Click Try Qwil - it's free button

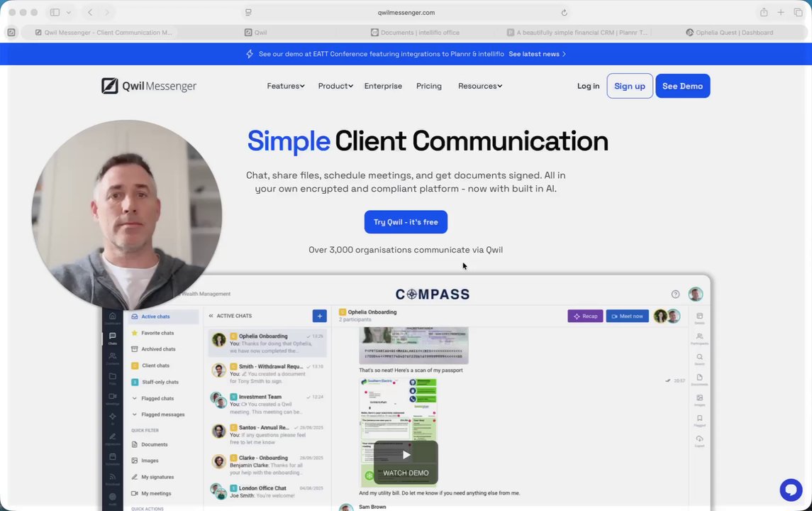[406, 222]
